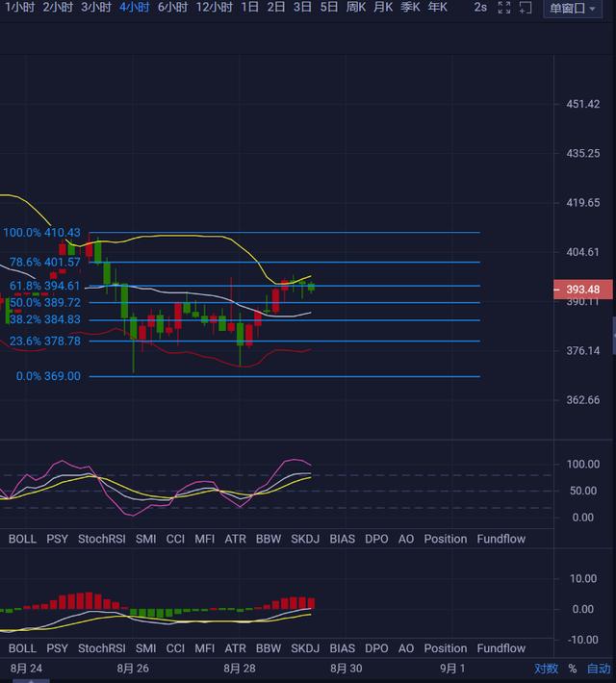Choose CCI in lower indicator tab row

point(175,648)
